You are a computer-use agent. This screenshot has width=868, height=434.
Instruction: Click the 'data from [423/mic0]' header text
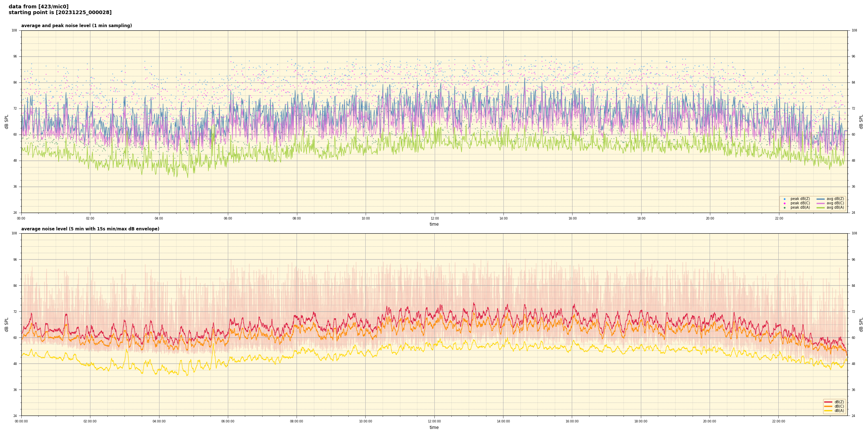pos(39,7)
